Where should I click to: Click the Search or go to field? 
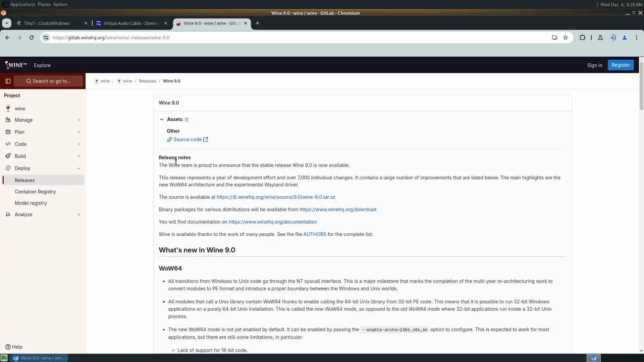pos(49,81)
